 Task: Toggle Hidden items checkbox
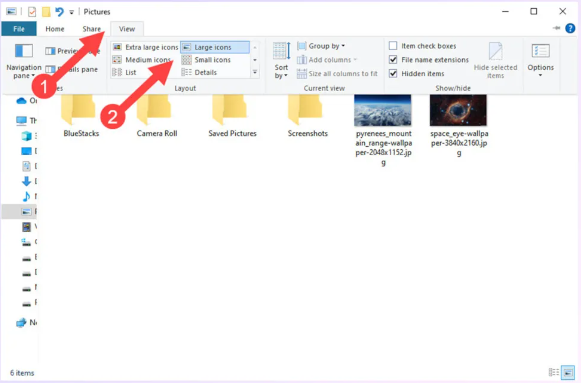coord(393,73)
